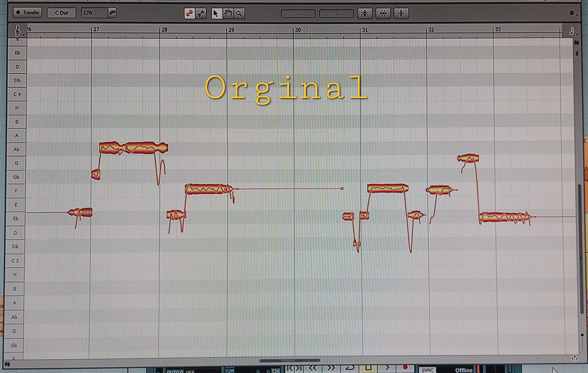Toggle the tempo chain-link icon

click(x=112, y=13)
